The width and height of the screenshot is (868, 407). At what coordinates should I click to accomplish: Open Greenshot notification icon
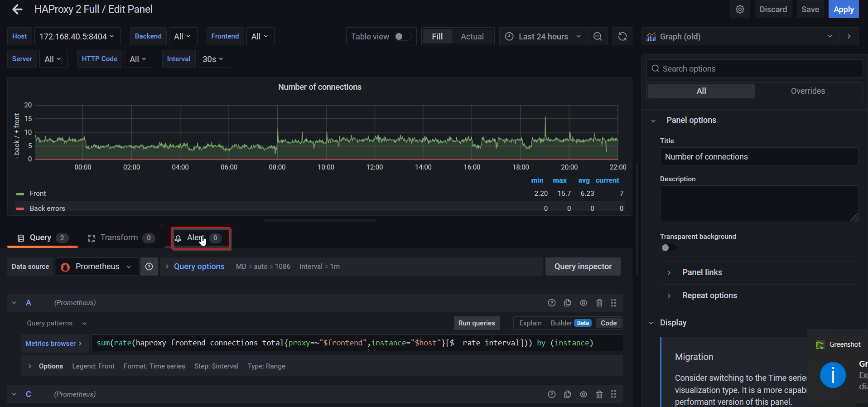[x=820, y=345]
